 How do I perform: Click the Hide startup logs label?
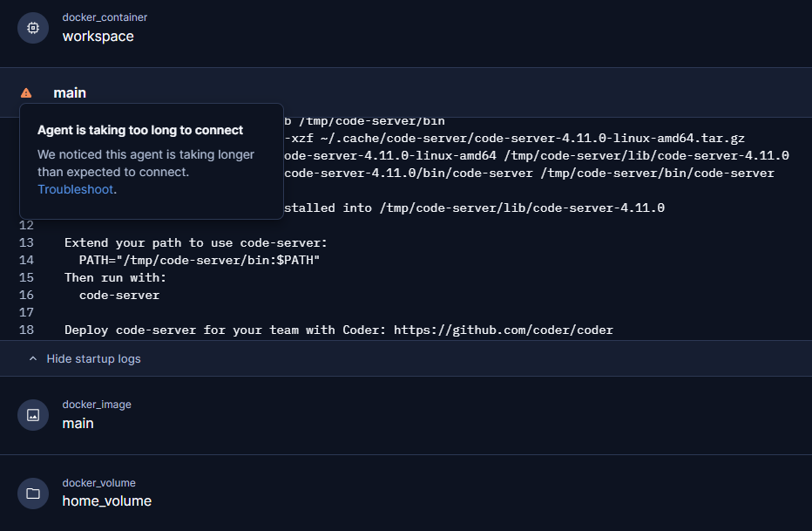(x=93, y=358)
